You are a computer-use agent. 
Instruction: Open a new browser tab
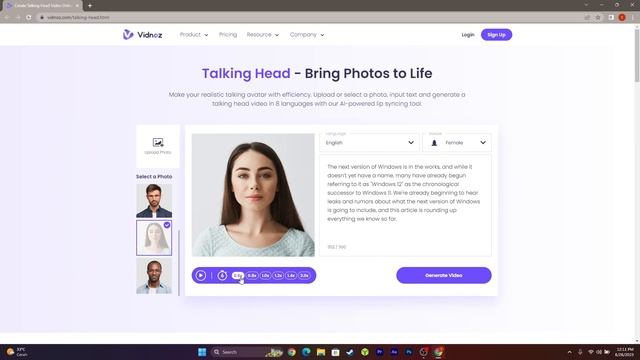[90, 6]
